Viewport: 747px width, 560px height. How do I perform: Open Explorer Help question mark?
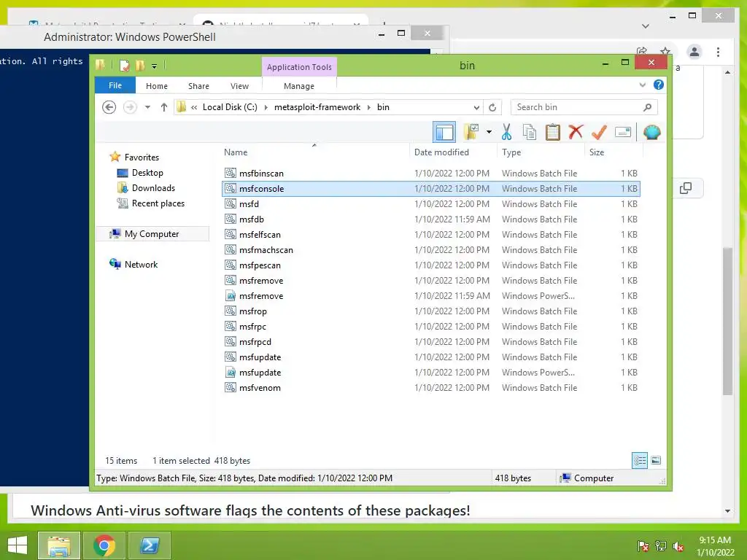(659, 85)
